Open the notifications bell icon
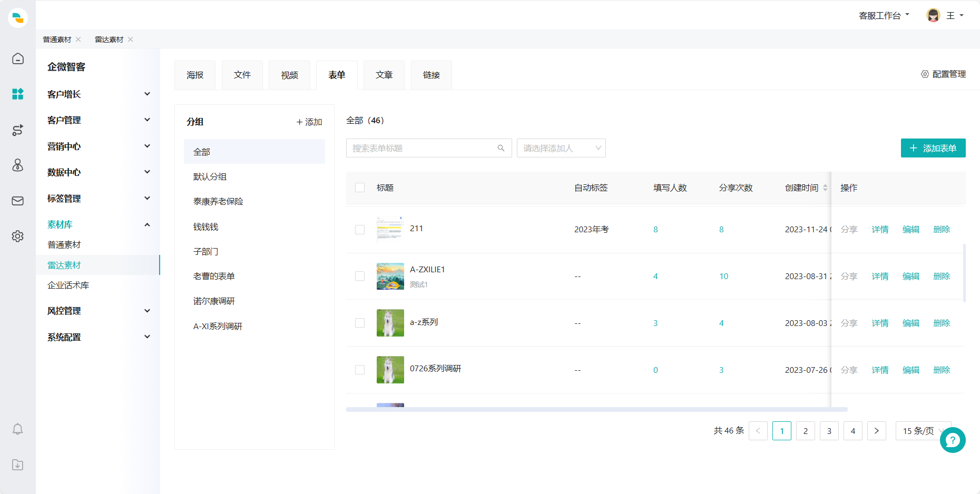This screenshot has height=494, width=980. pyautogui.click(x=18, y=429)
